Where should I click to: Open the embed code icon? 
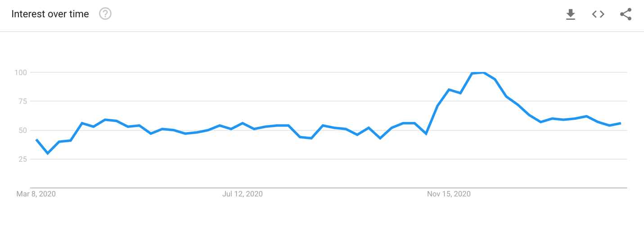(598, 14)
